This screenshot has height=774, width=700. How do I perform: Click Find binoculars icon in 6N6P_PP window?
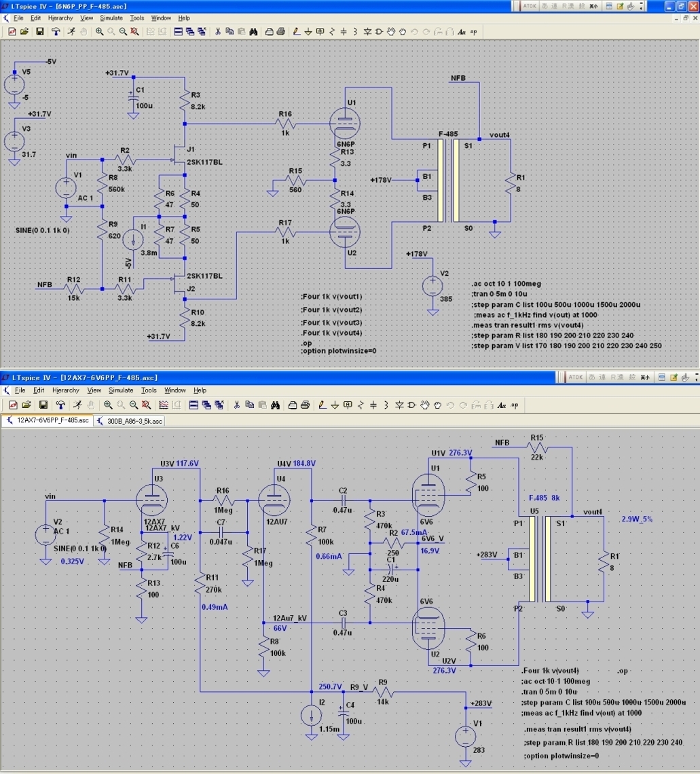(253, 31)
